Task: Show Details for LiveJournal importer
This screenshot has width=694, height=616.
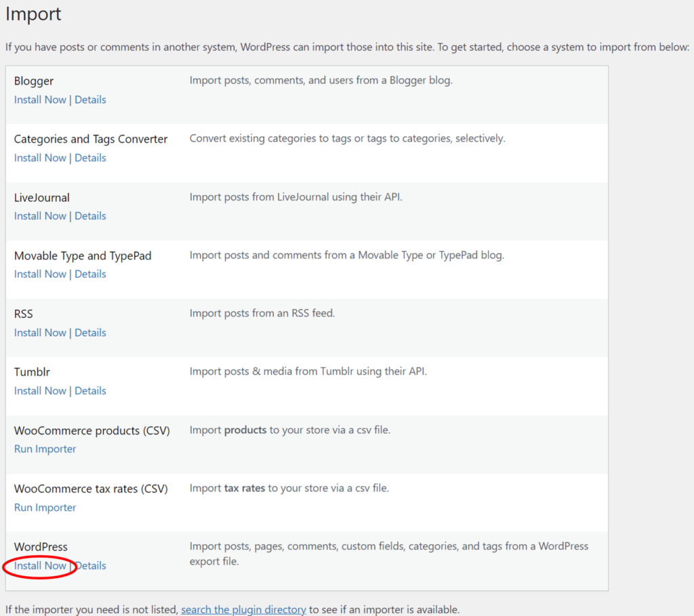Action: click(90, 216)
